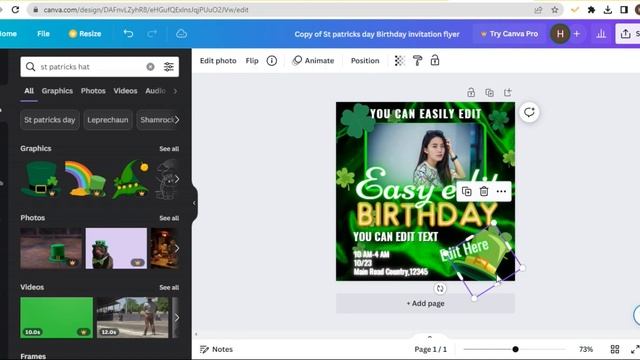Click the Flip button
The width and height of the screenshot is (640, 360).
252,61
